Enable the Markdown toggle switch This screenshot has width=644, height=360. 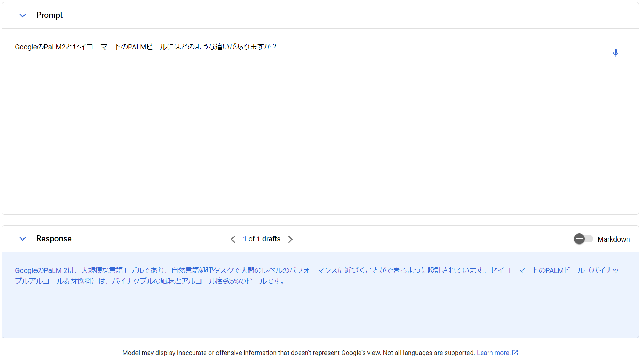pos(583,239)
